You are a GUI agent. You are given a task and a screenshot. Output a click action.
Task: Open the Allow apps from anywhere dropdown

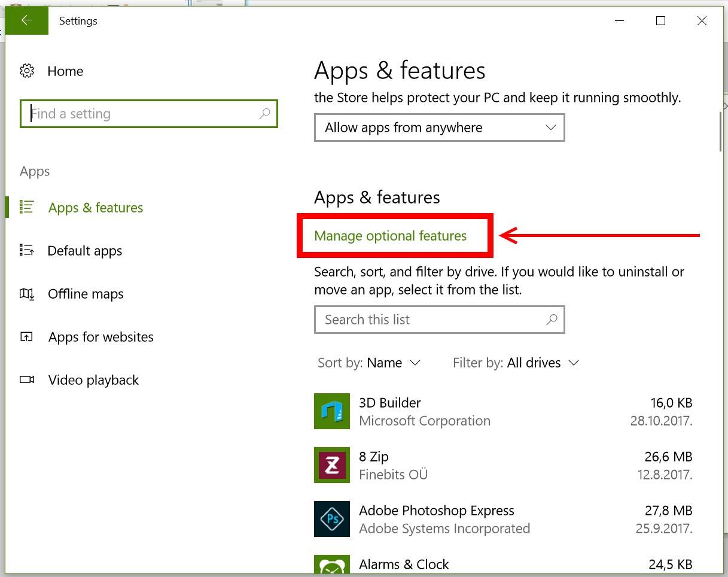coord(439,127)
